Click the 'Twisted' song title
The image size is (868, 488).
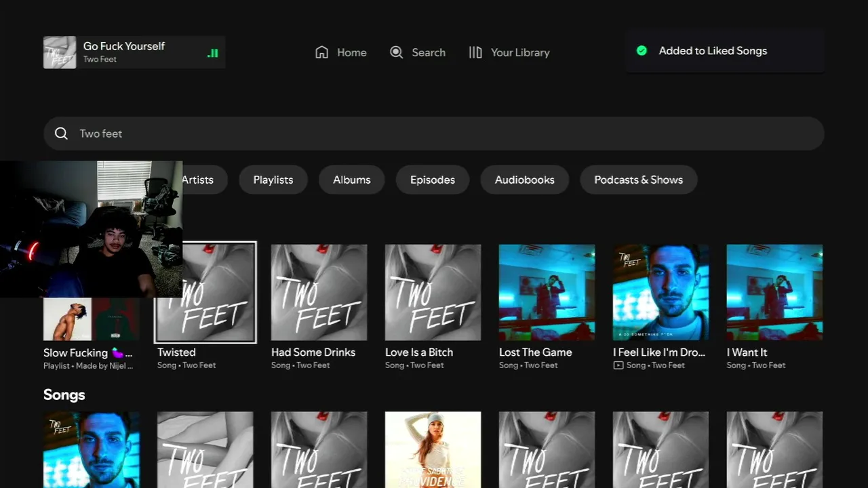[x=176, y=352]
